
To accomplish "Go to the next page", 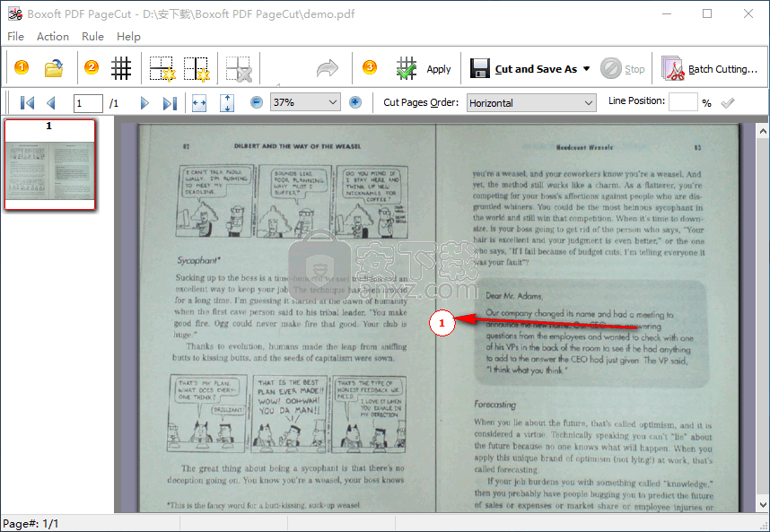I will 144,103.
